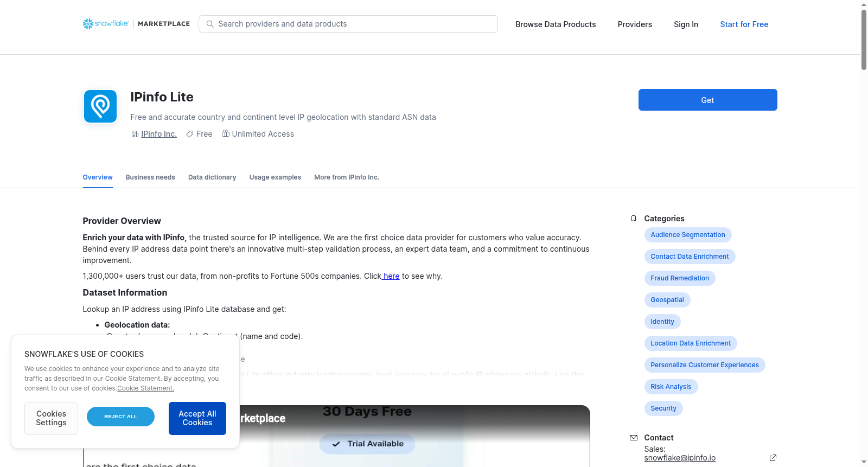Click the 'Dataset Information' heading
868x467 pixels.
pos(125,292)
